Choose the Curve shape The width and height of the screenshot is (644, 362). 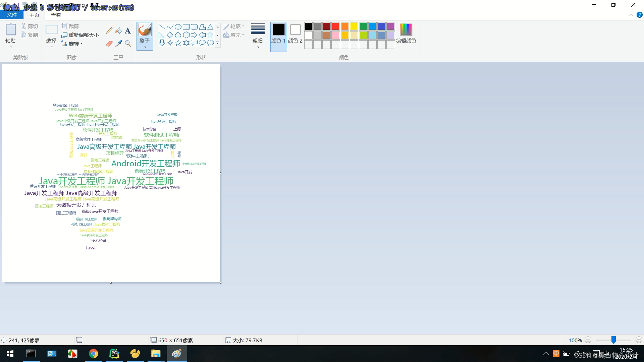click(x=170, y=27)
